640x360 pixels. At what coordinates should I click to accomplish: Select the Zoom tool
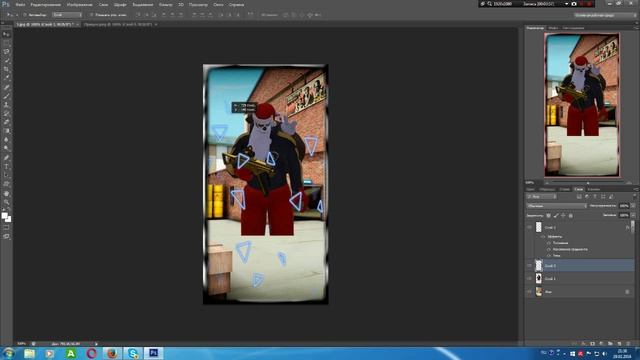pyautogui.click(x=6, y=202)
